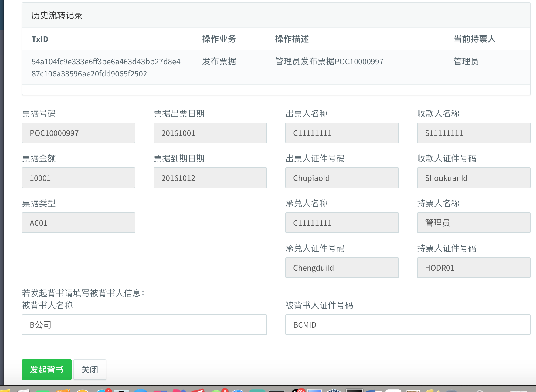
Task: Click the 票据金额 label
Action: pyautogui.click(x=39, y=158)
